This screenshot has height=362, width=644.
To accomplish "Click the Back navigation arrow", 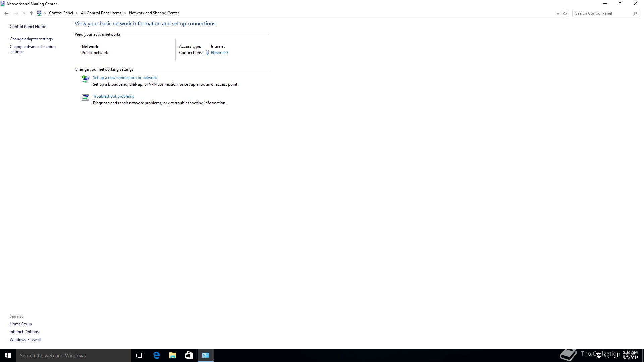I will (6, 13).
